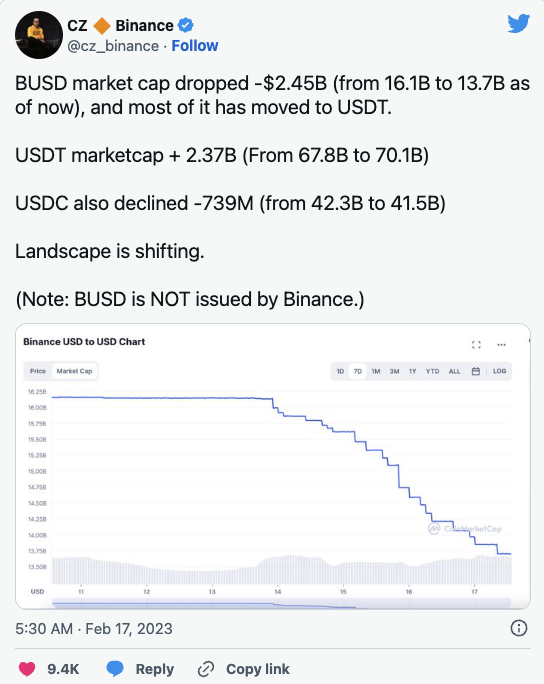
Task: Switch chart to Price tab
Action: pyautogui.click(x=38, y=371)
